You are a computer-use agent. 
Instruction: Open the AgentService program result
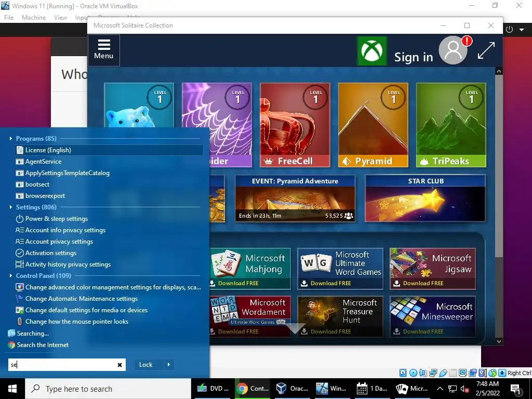point(109,162)
